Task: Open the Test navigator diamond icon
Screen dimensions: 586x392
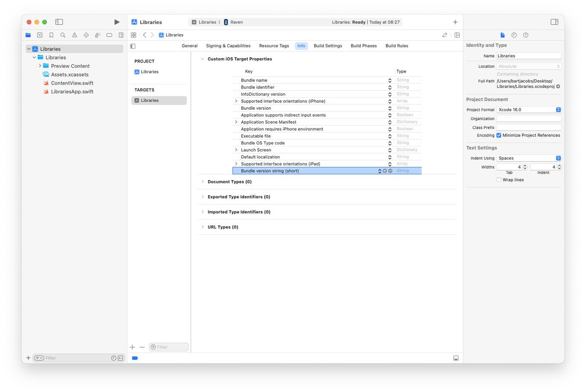Action: 86,35
